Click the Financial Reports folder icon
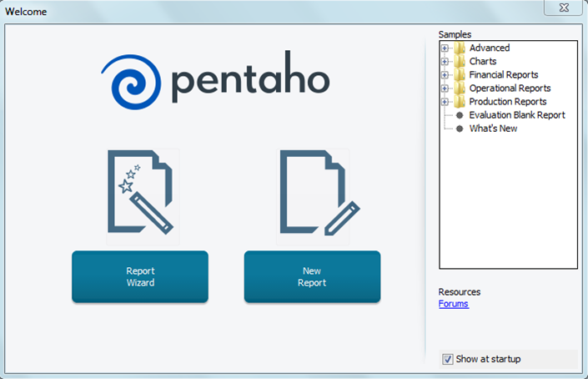 click(x=460, y=75)
